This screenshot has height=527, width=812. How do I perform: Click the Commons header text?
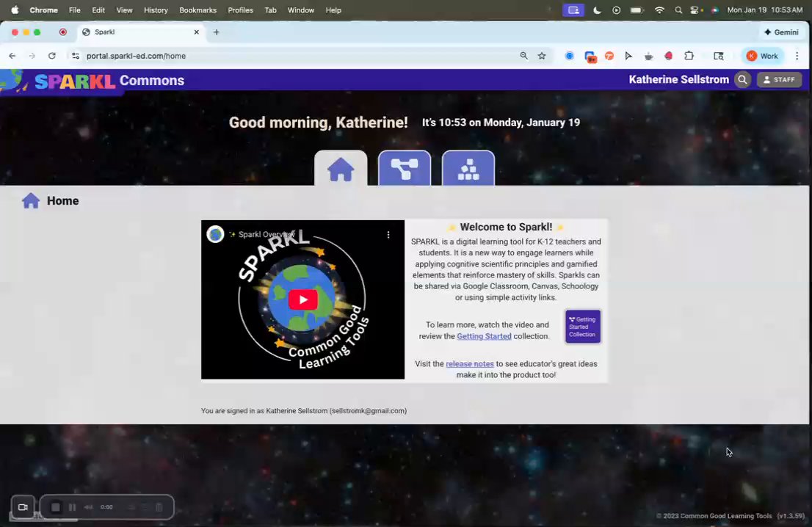point(152,80)
